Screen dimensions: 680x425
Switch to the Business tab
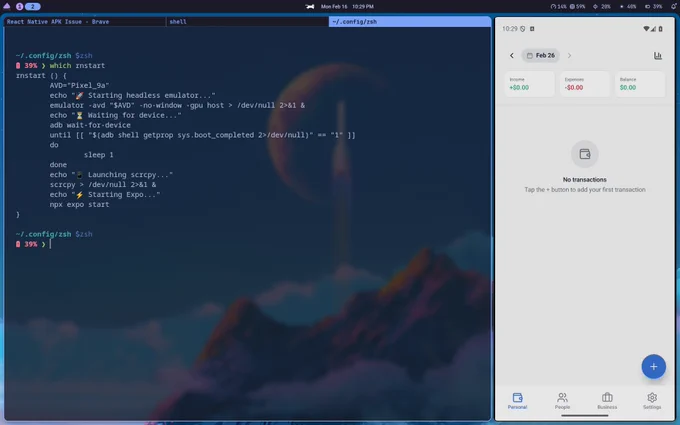click(607, 401)
